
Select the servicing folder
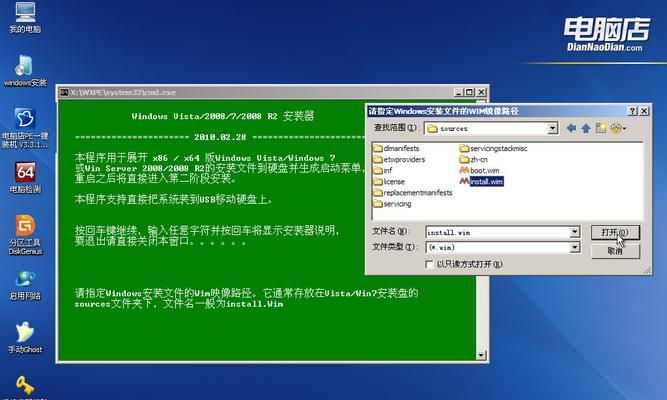tap(392, 203)
